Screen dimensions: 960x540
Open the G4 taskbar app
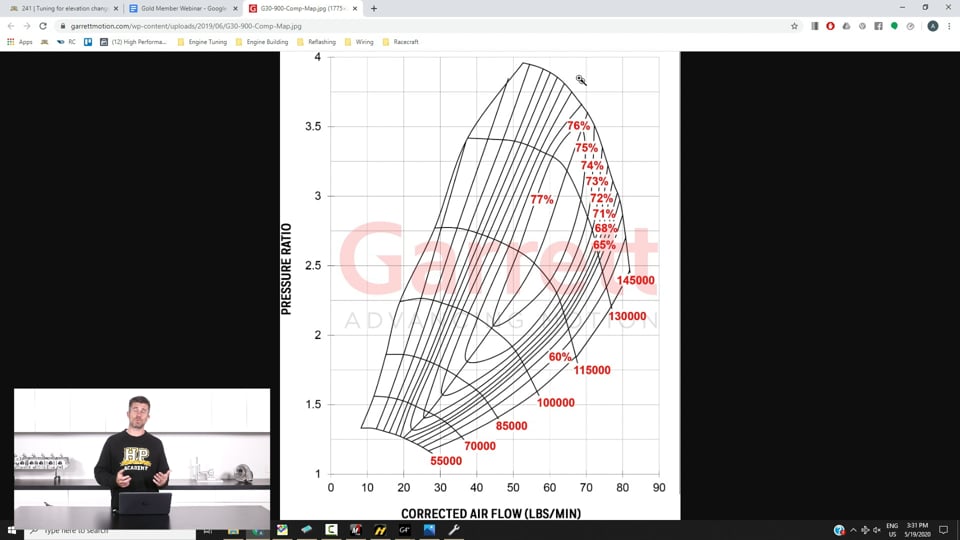click(404, 530)
